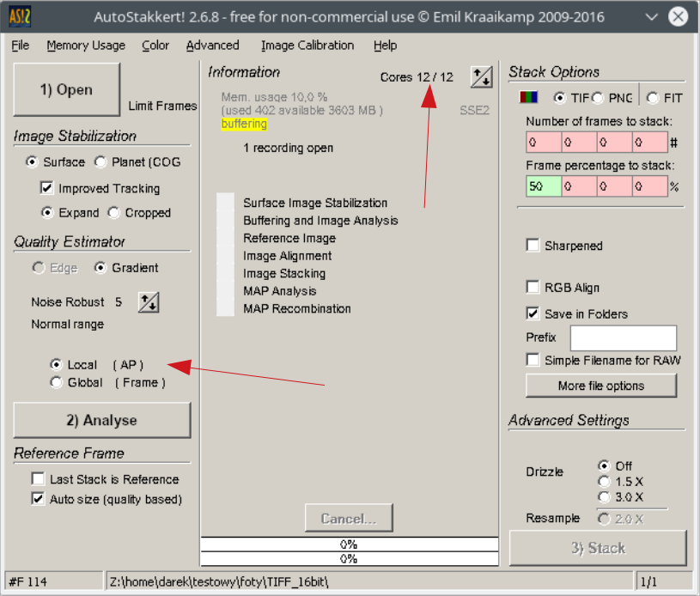
Task: Set Drizzle to 3.0 X
Action: [x=620, y=497]
